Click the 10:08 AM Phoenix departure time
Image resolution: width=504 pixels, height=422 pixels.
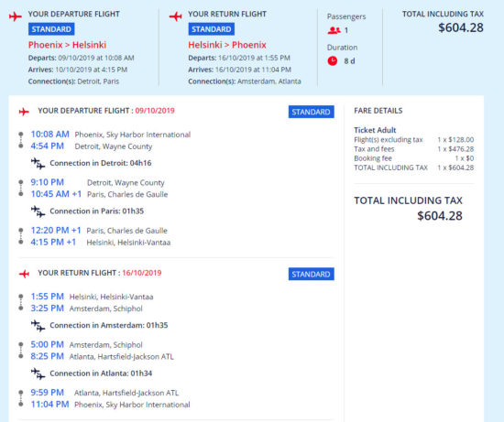[x=49, y=135]
